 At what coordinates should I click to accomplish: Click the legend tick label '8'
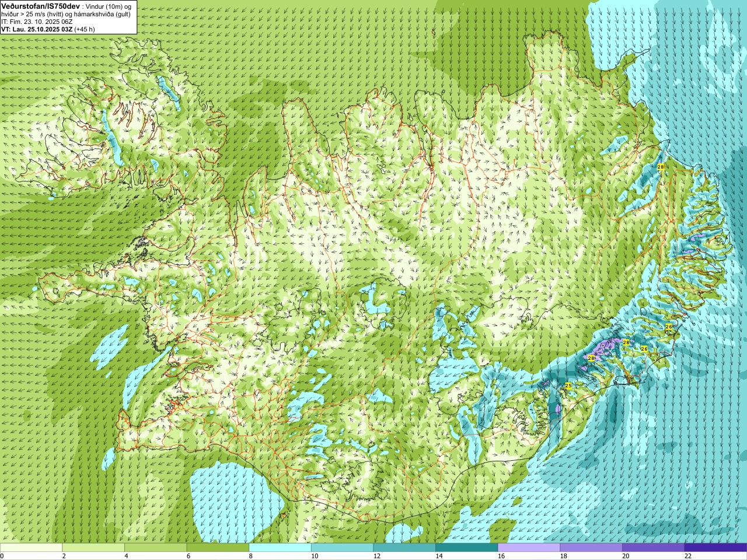250,556
